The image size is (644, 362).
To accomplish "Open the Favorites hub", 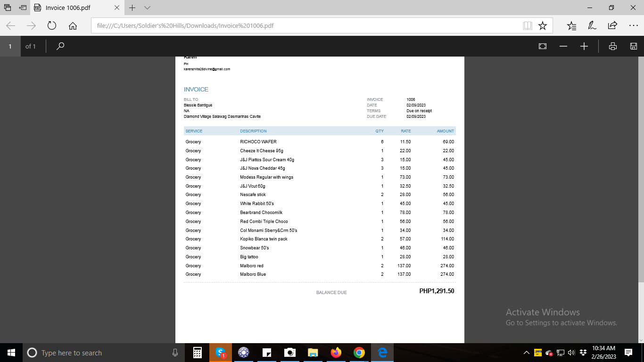I will point(571,26).
